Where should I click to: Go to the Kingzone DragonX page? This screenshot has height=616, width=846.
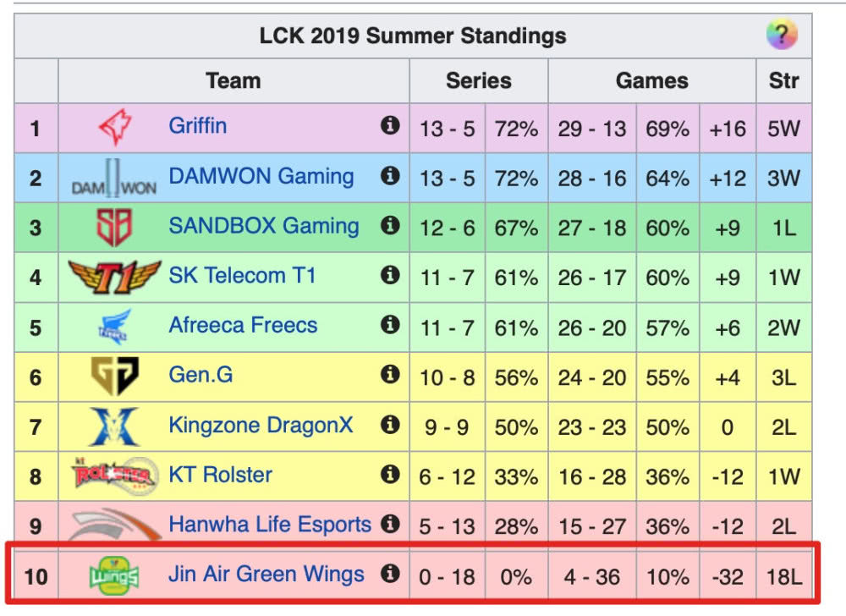261,425
